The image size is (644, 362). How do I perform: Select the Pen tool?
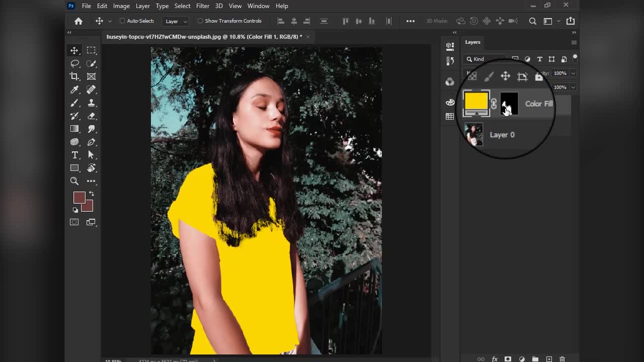point(91,142)
